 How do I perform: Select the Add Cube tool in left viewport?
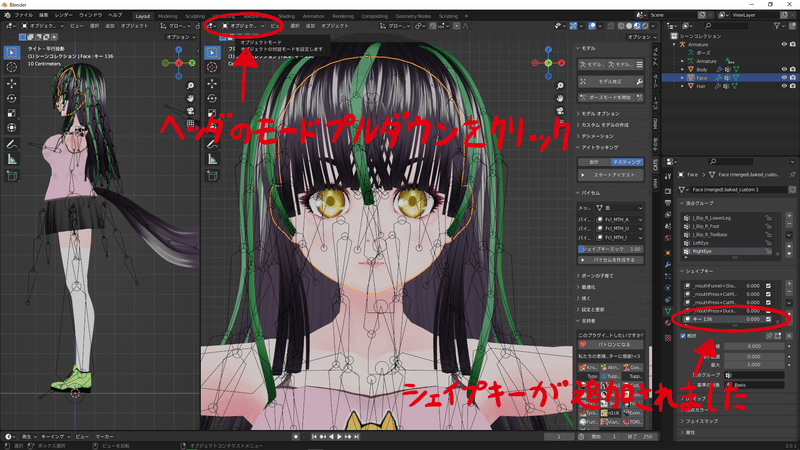(x=12, y=176)
